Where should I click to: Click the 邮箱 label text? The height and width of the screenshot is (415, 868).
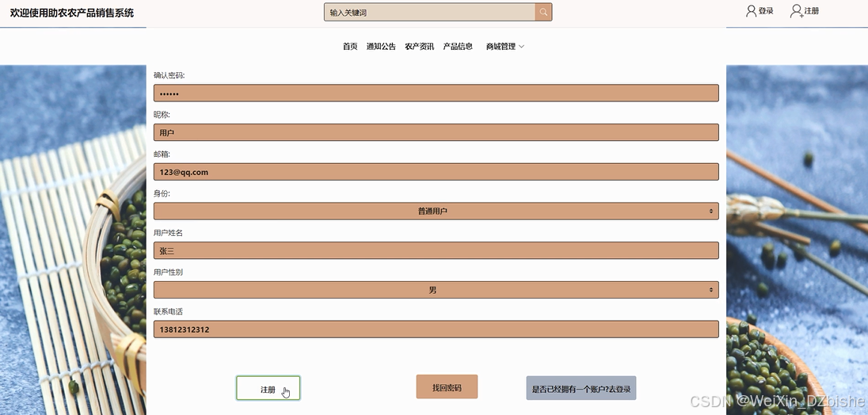(162, 154)
